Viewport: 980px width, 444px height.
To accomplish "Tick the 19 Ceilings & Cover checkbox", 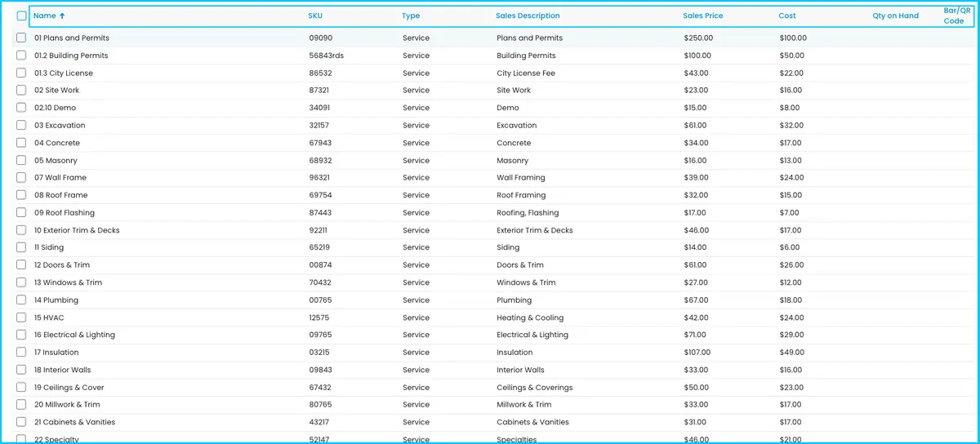I will (21, 387).
